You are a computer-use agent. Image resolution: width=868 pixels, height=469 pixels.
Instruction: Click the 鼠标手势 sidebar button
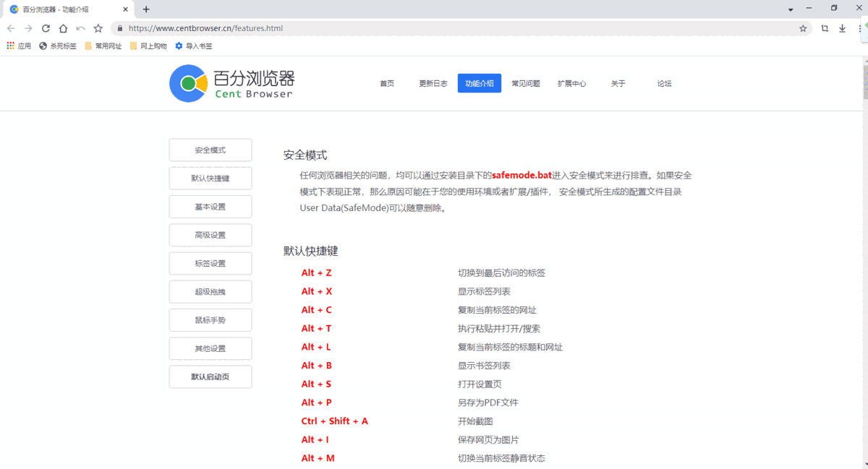click(x=210, y=319)
